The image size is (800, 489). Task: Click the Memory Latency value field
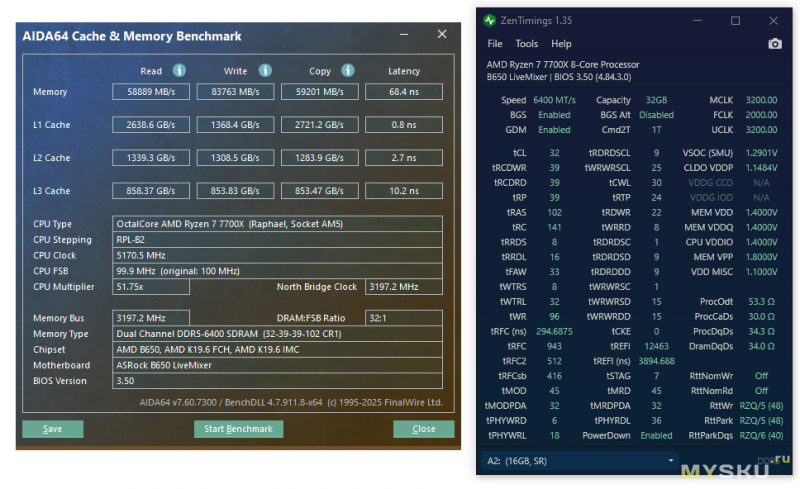coord(403,92)
